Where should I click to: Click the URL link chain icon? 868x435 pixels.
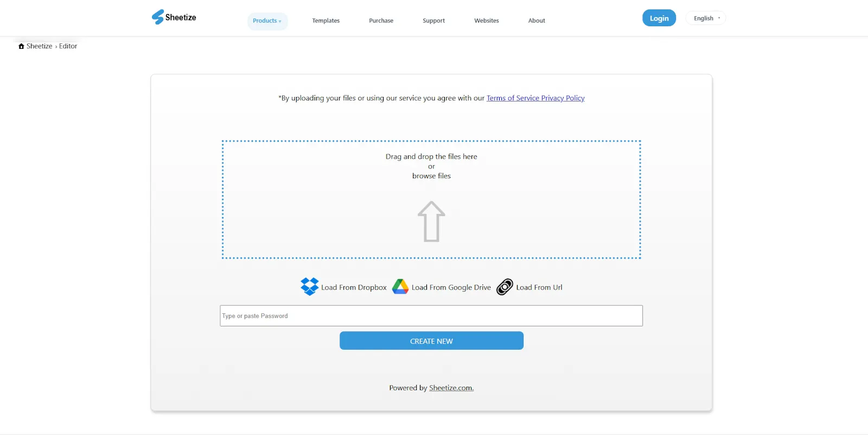point(505,287)
